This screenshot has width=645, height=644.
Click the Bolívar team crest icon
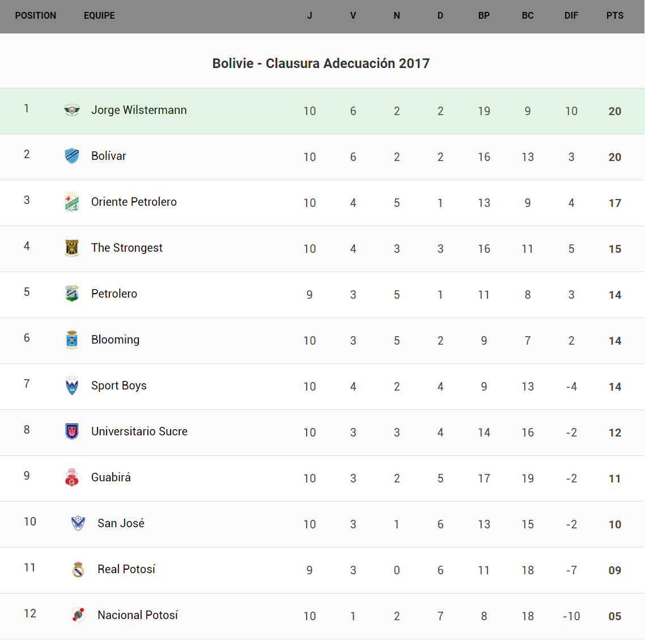[72, 156]
